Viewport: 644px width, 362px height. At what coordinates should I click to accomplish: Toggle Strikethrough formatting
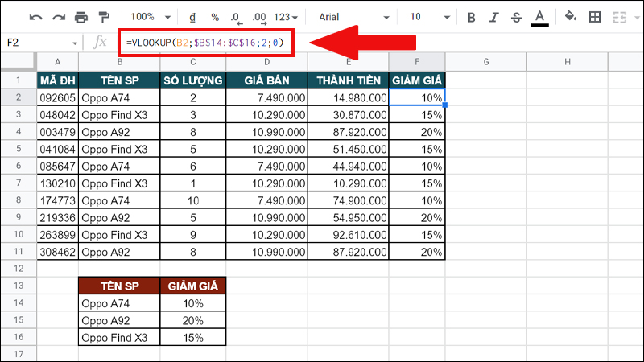click(x=516, y=17)
